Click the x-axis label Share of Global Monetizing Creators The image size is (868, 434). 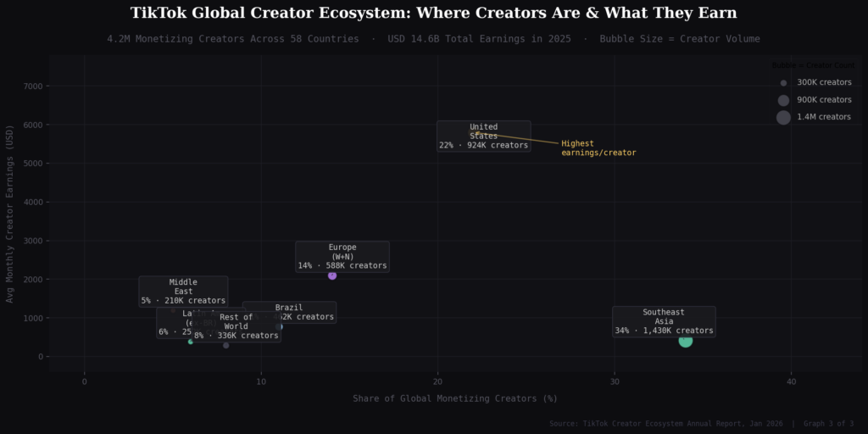(455, 398)
